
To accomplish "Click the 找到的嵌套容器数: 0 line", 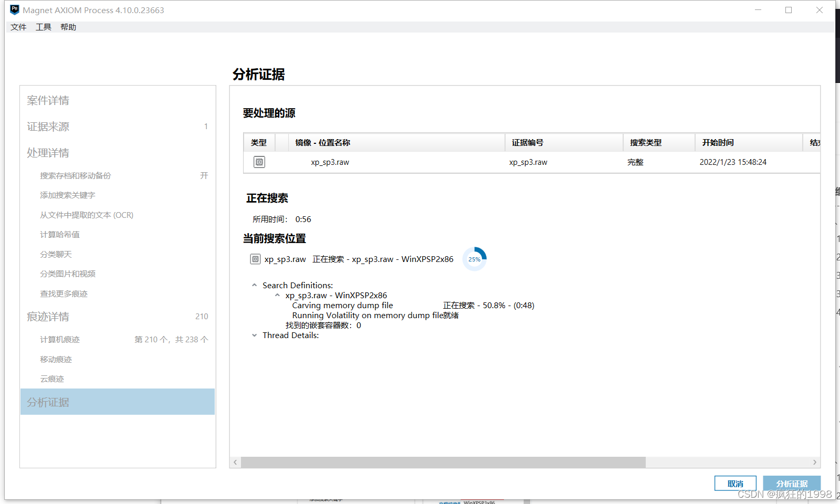I will [x=323, y=325].
